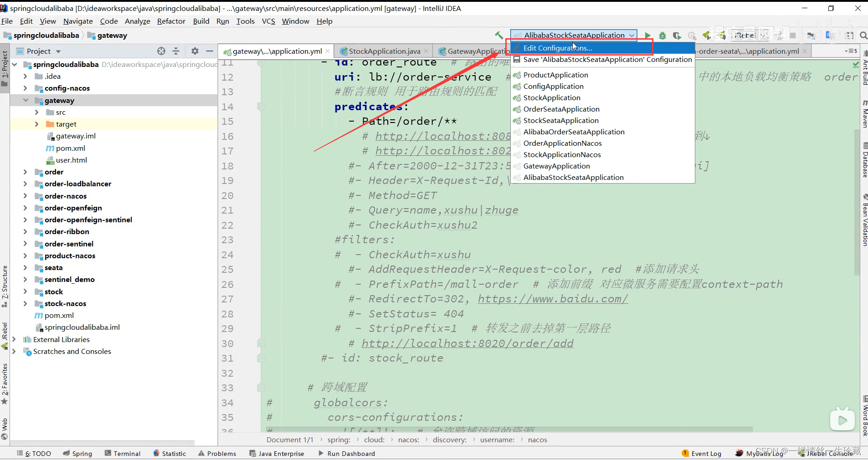The width and height of the screenshot is (868, 460).
Task: Open the Structure tool window
Action: click(x=5, y=286)
